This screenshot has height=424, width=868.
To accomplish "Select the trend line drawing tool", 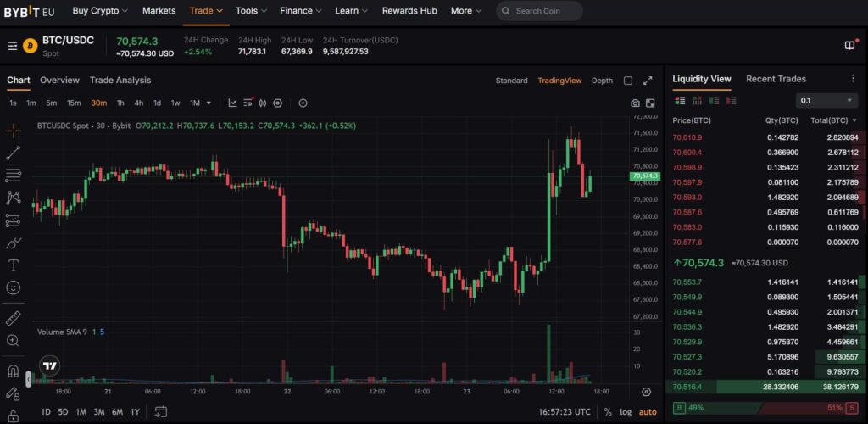I will (14, 153).
